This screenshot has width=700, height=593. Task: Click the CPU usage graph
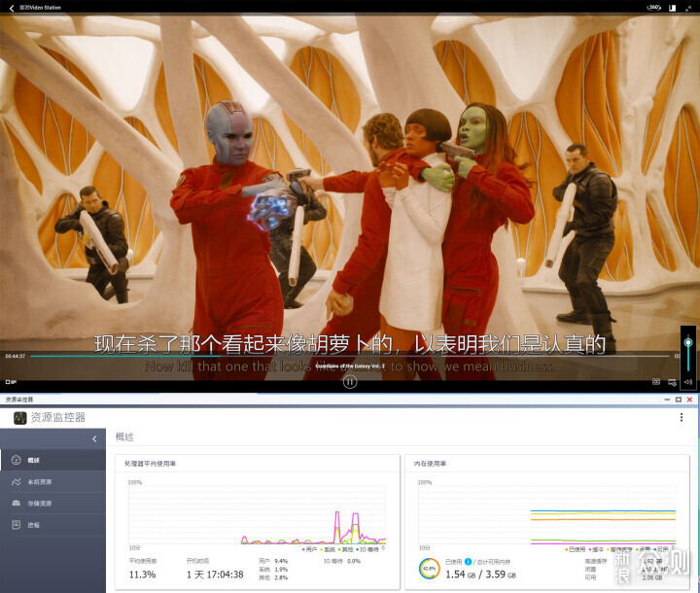[257, 515]
